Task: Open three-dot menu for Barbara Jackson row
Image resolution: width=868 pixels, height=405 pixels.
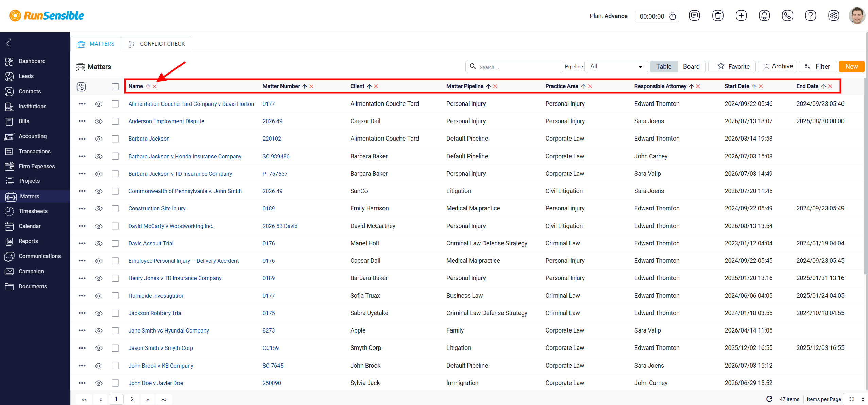Action: click(x=82, y=139)
